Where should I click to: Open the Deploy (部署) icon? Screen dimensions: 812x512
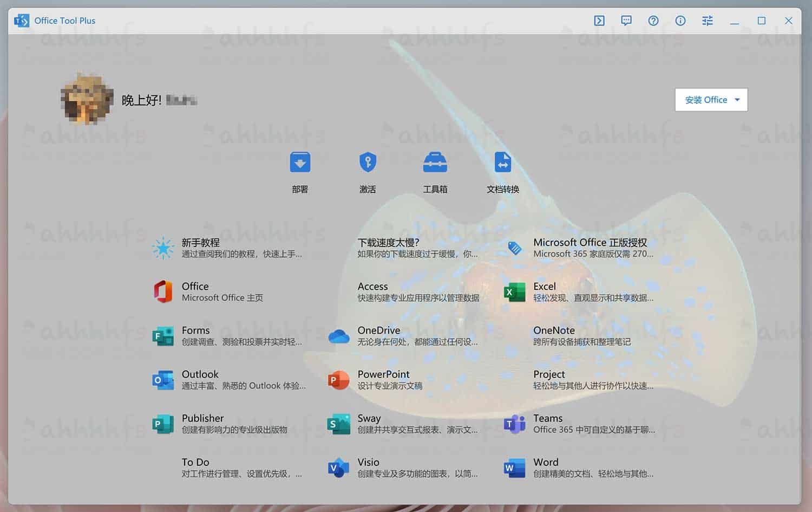(300, 162)
